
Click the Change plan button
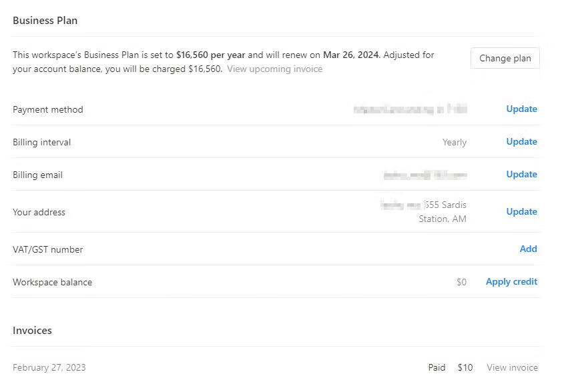(505, 58)
